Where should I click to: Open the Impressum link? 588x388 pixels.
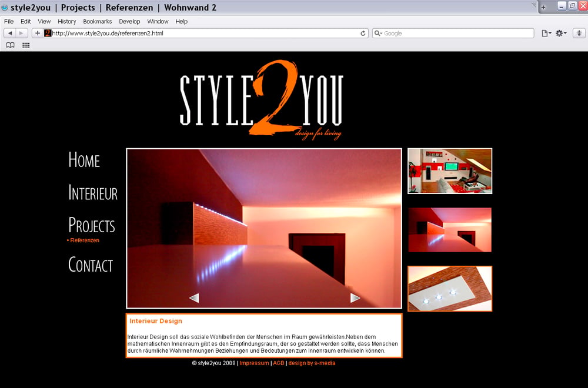pyautogui.click(x=254, y=363)
